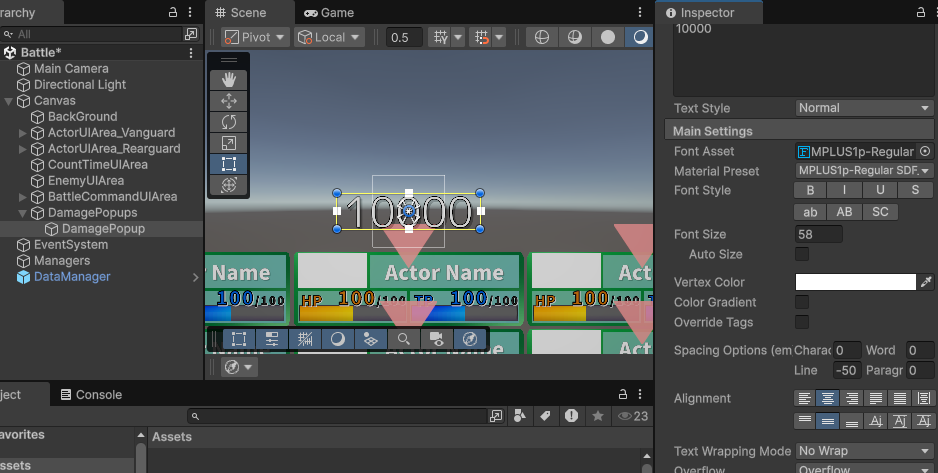Pick vertex color with eyedropper
The image size is (938, 473).
926,282
